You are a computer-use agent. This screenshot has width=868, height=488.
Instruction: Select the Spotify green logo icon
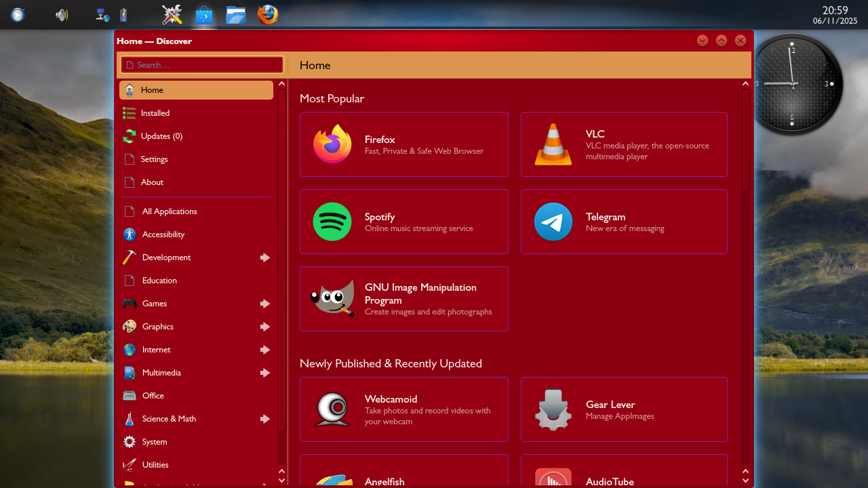click(332, 222)
